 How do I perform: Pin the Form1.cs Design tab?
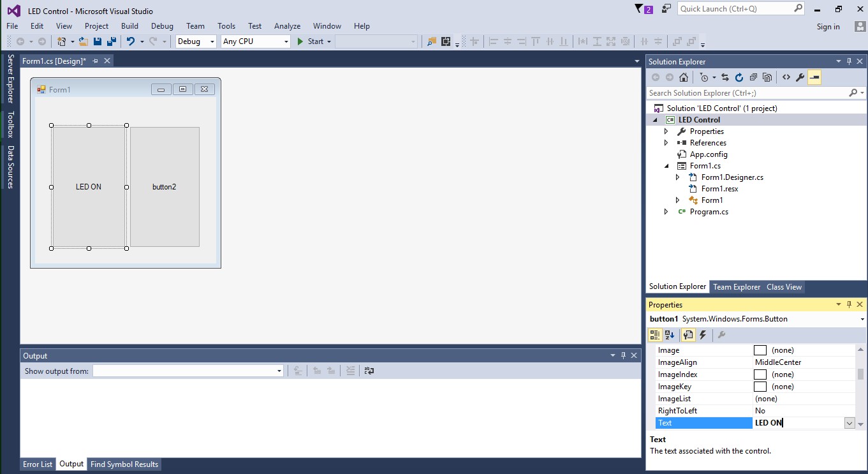(96, 61)
